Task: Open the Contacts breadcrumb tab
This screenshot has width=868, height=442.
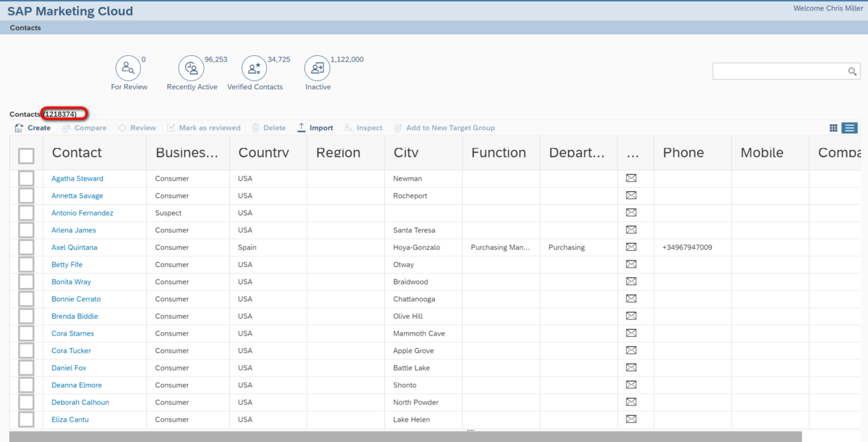Action: [x=25, y=28]
